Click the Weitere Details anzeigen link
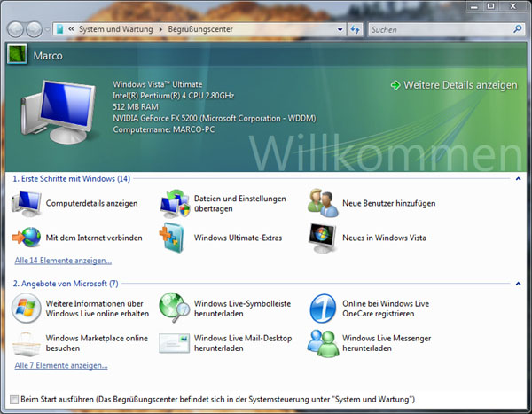 click(460, 85)
